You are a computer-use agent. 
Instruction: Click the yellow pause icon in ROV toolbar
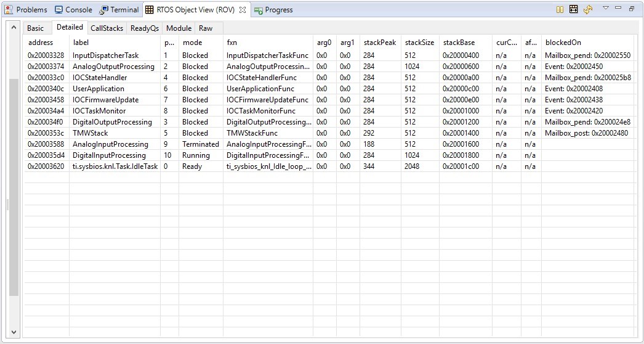click(x=560, y=9)
